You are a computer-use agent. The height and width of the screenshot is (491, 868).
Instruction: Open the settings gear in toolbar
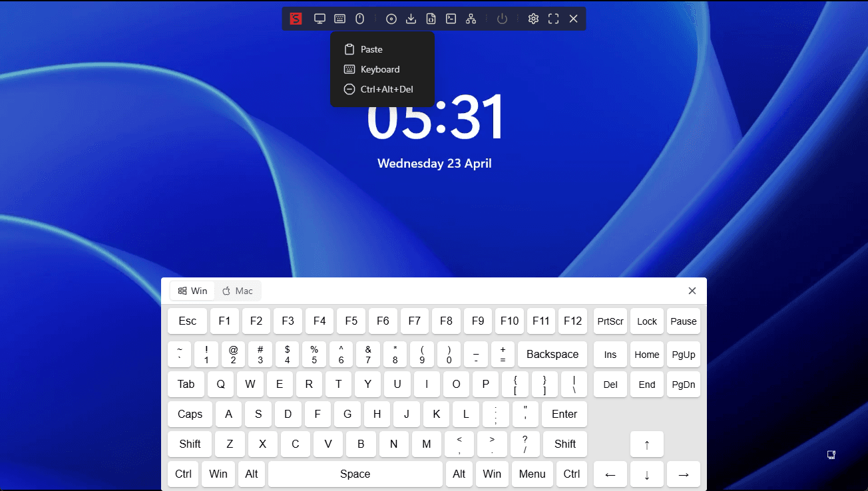(533, 19)
